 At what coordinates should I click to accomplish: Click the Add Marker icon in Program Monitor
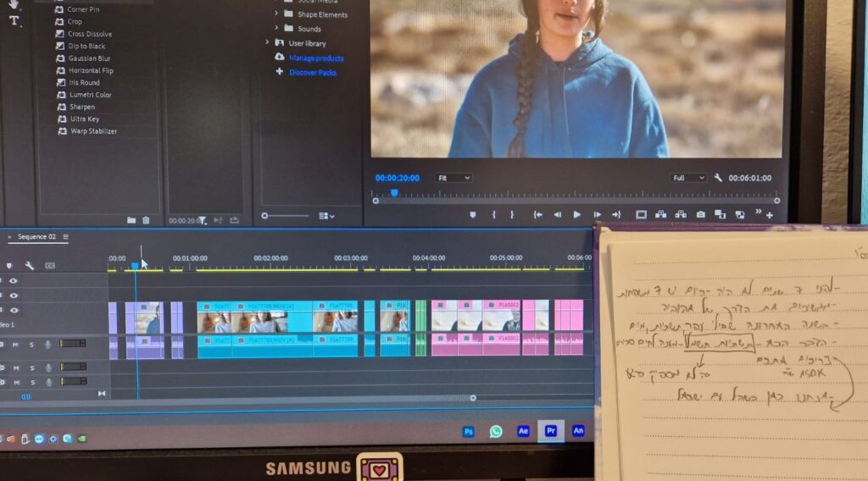(473, 215)
